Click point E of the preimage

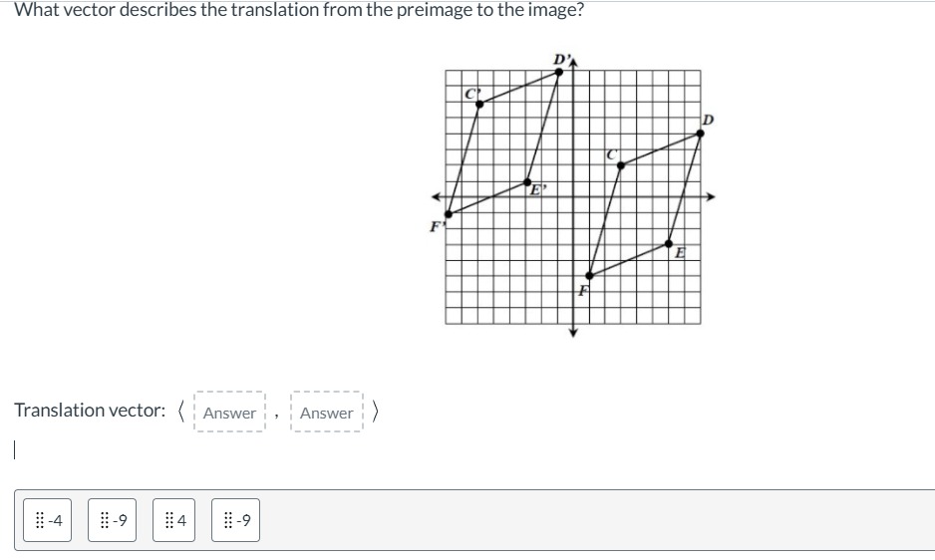(x=669, y=243)
